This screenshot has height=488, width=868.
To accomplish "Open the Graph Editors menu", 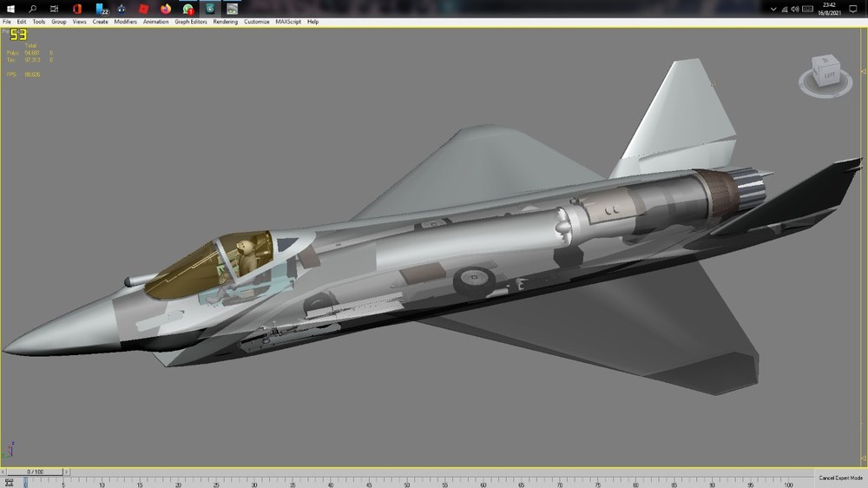I will point(191,22).
